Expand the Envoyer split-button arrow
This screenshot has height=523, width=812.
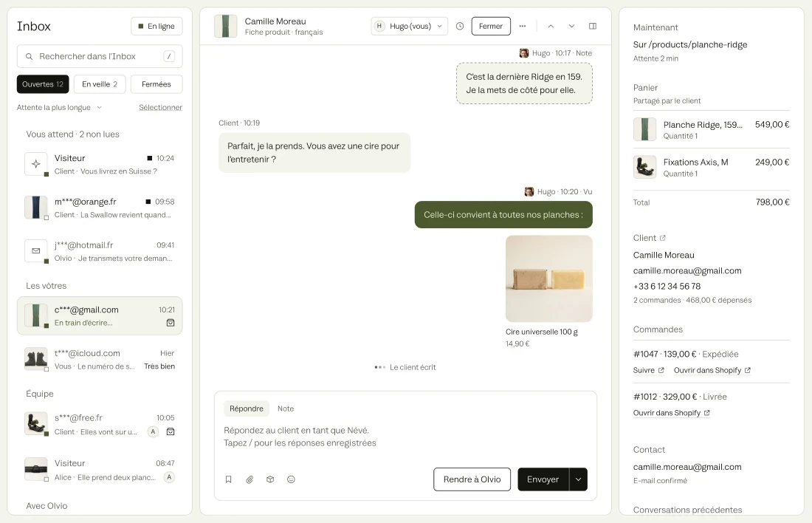579,479
